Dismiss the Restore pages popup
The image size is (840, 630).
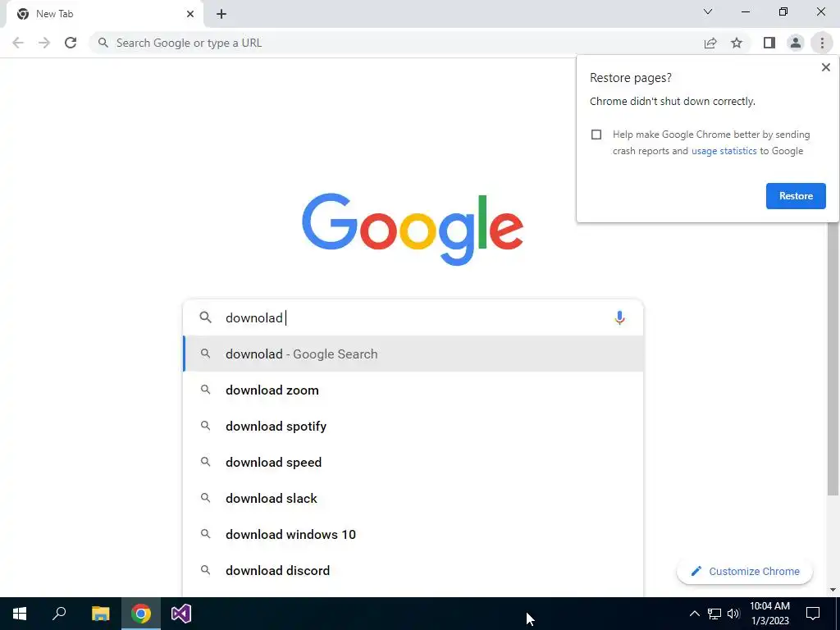[825, 67]
